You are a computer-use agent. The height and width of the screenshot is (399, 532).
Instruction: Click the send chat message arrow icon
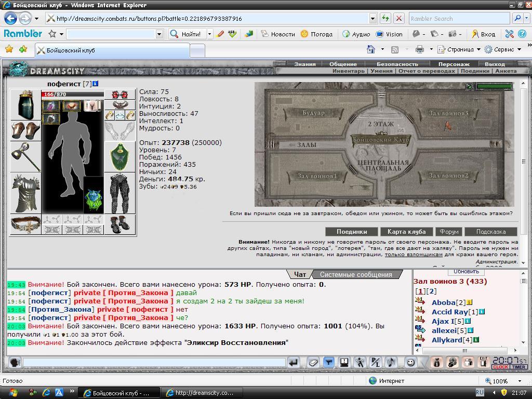coord(294,363)
